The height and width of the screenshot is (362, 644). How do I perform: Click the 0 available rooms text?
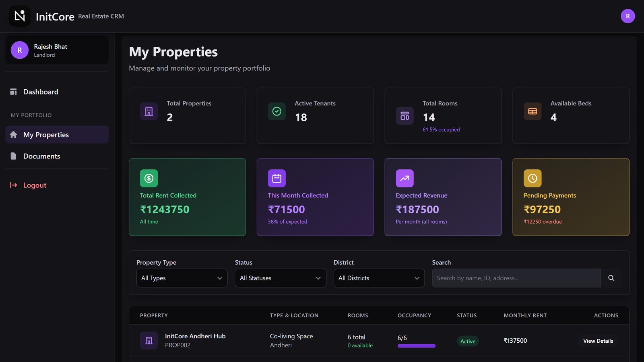(360, 346)
